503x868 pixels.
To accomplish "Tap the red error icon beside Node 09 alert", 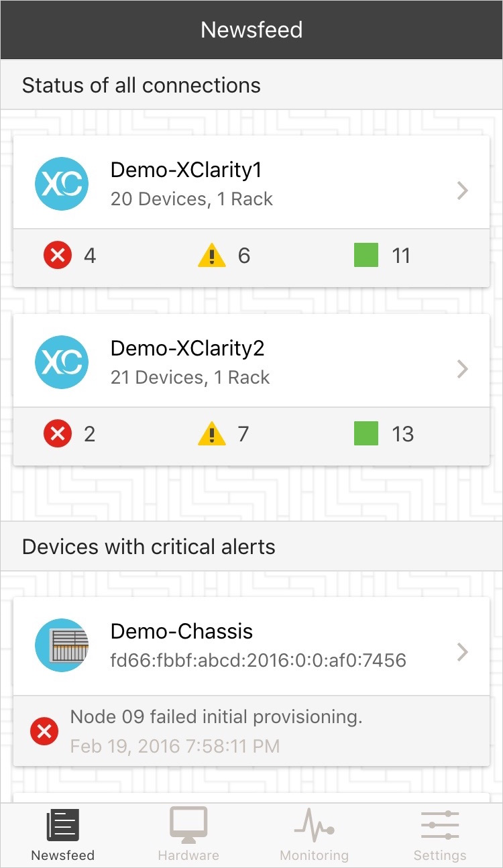I will (x=44, y=731).
